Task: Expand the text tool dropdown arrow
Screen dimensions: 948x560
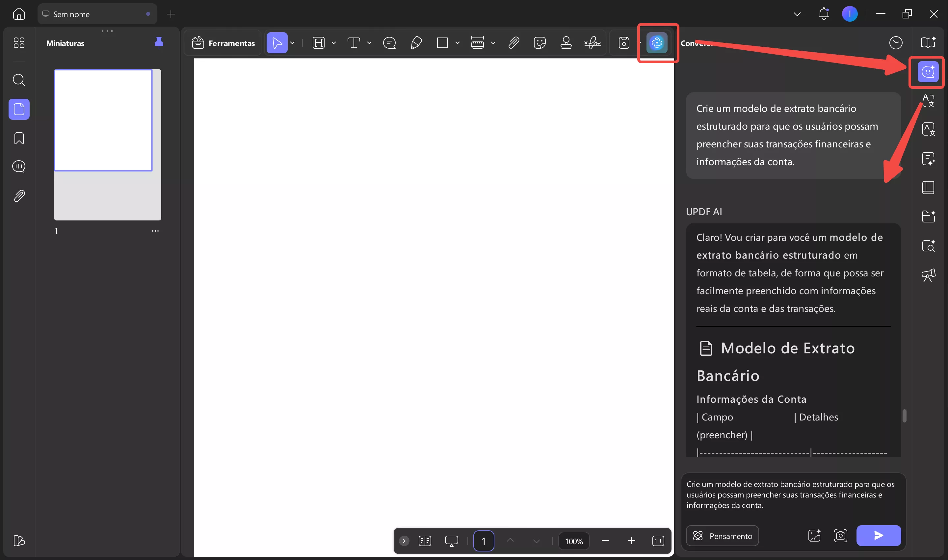Action: pos(369,43)
